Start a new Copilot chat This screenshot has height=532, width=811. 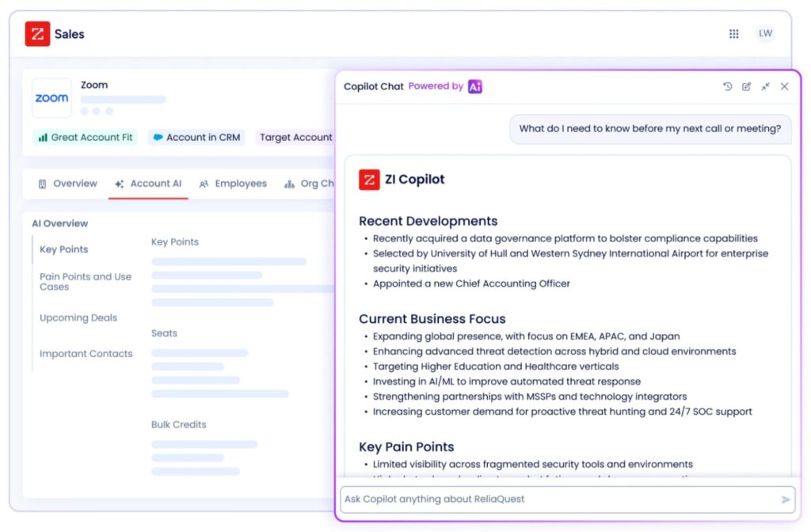(x=746, y=86)
